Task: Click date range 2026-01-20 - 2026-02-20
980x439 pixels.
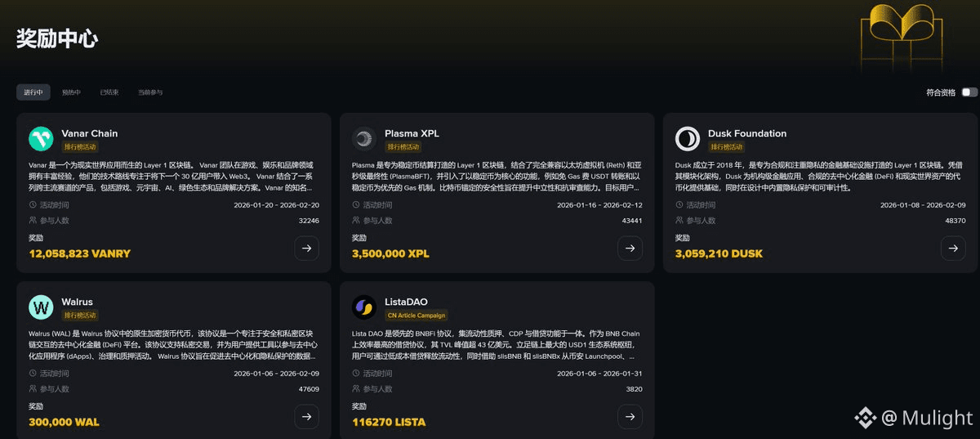Action: click(274, 205)
